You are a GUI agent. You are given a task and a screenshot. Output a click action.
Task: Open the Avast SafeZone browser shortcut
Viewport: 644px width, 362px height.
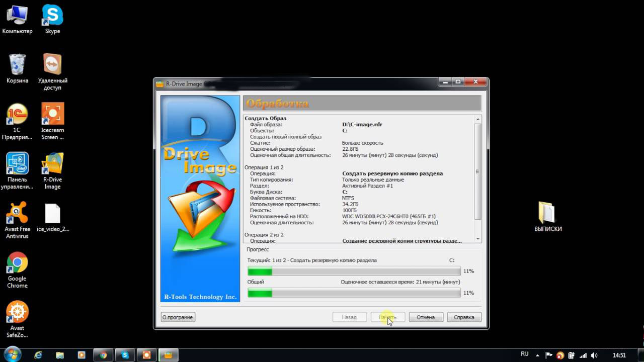click(x=17, y=319)
